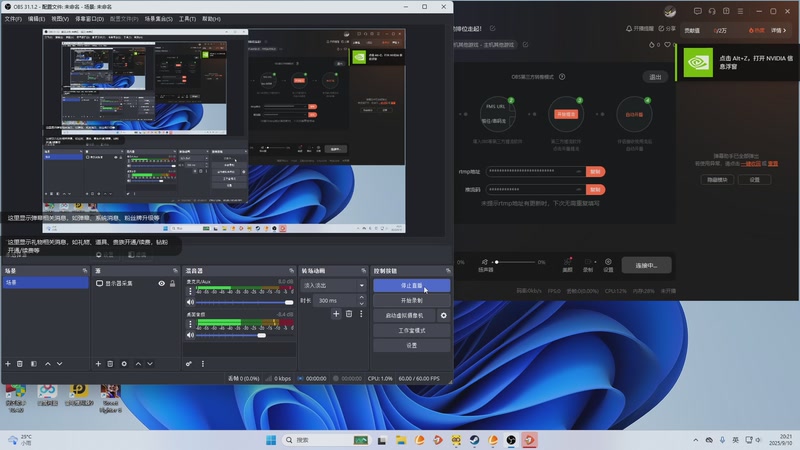Adjust the desktop audio volume slider
800x450 pixels.
click(244, 335)
